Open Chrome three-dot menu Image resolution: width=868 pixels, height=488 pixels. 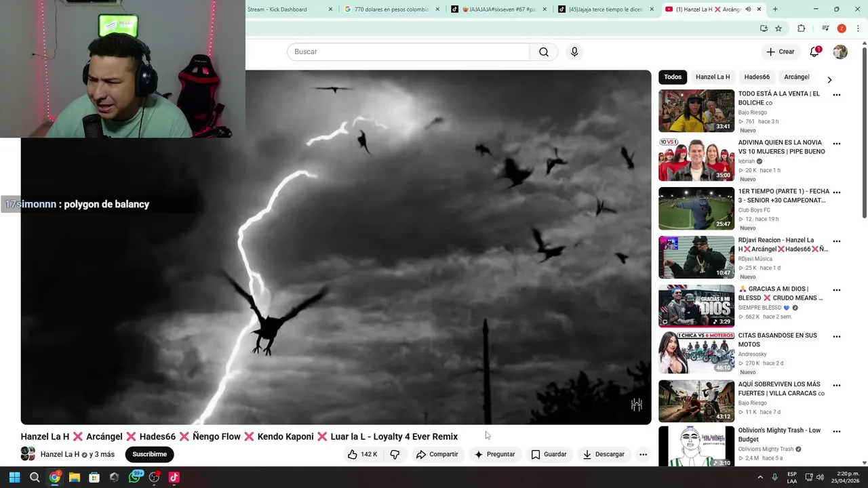click(858, 28)
